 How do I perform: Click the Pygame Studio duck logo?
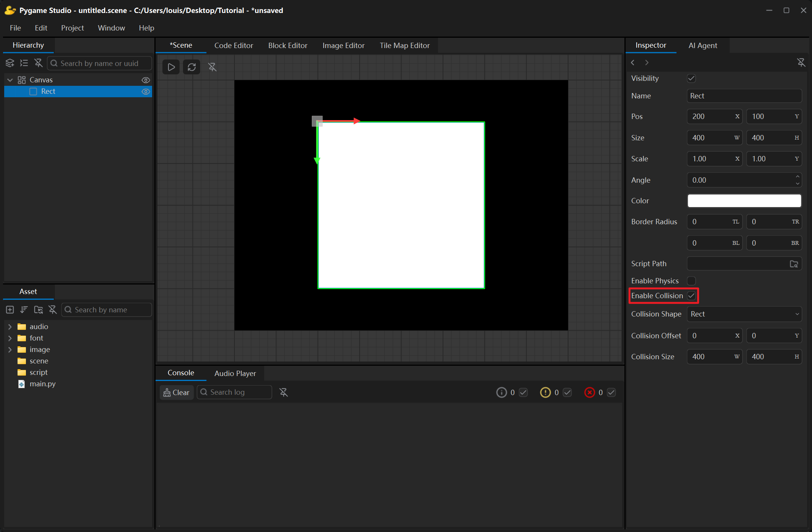pyautogui.click(x=10, y=10)
